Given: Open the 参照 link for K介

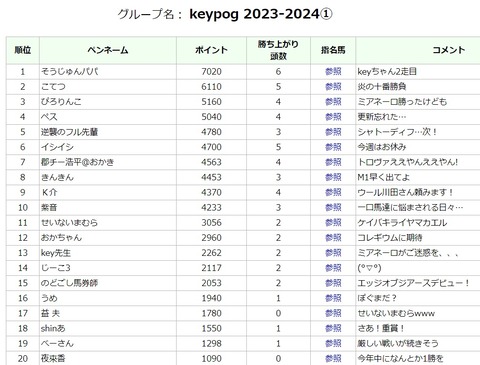Looking at the screenshot, I should pyautogui.click(x=333, y=192).
